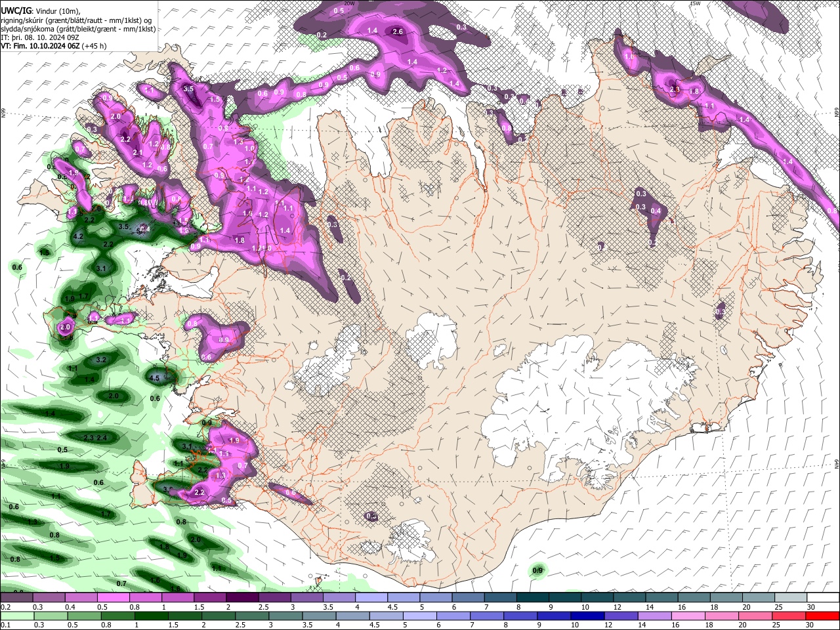Click the '30' label in upper legend row
The image size is (840, 630).
coord(810,607)
